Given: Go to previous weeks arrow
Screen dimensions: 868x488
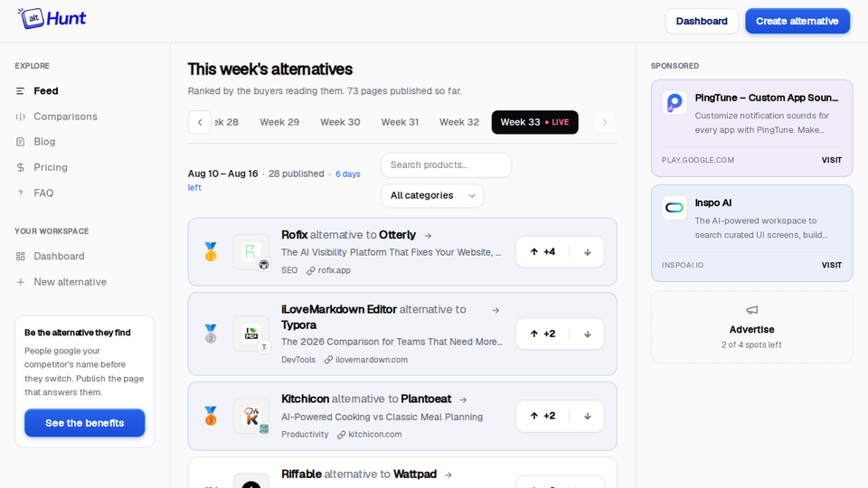Looking at the screenshot, I should click(x=200, y=122).
